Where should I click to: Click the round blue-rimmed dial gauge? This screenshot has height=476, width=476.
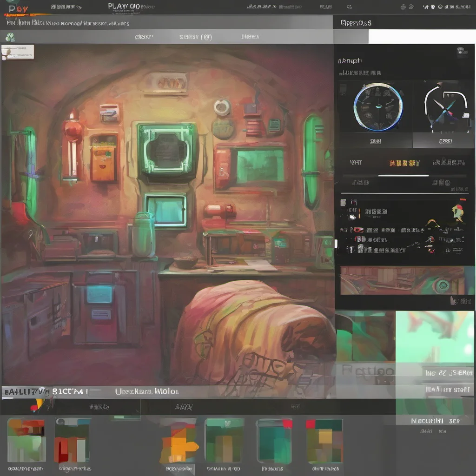pyautogui.click(x=378, y=107)
